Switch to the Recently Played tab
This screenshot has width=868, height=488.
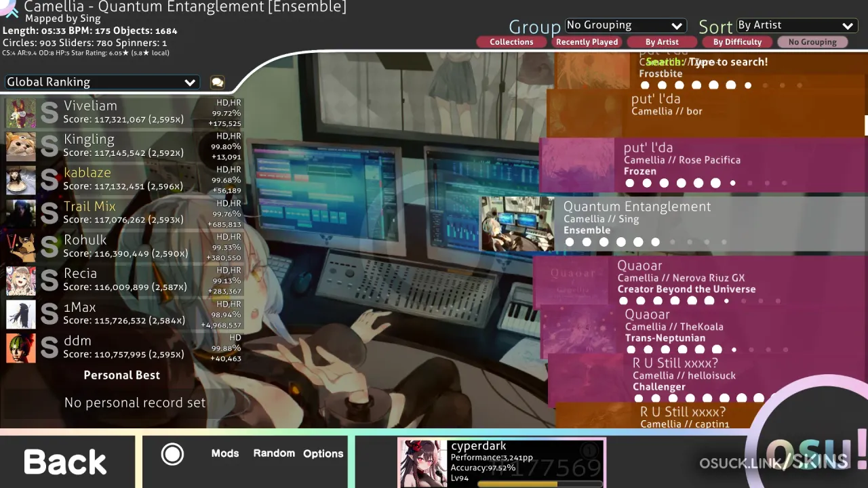(587, 42)
